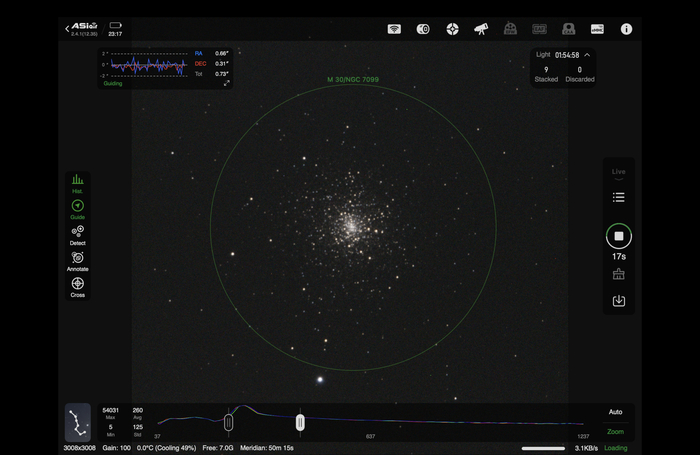
Task: Toggle the Cross crosshair overlay
Action: tap(77, 286)
